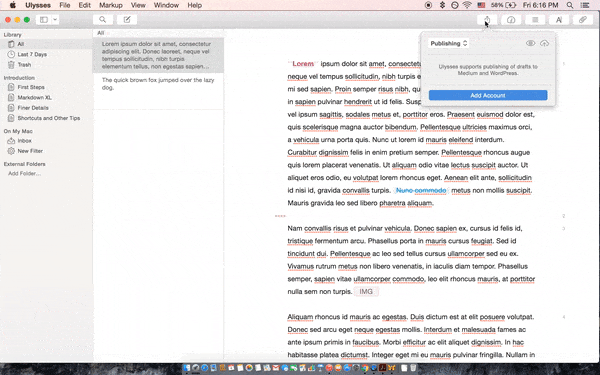Click the cloud upload publish icon
Screen dimensions: 600x375
pos(544,43)
